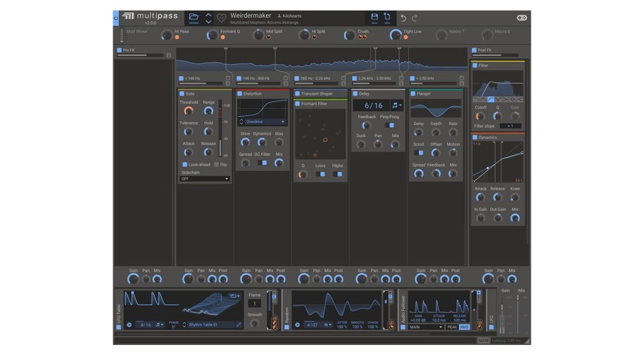Edit the Rhythm Table 01 with pencil
Viewport: 644px width, 355px height.
[238, 325]
